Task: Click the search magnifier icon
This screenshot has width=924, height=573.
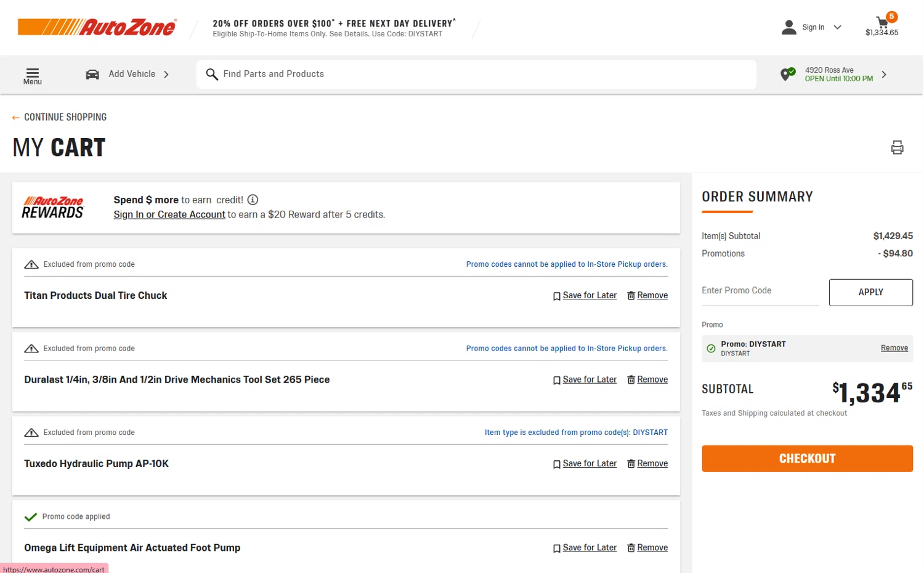Action: coord(212,75)
